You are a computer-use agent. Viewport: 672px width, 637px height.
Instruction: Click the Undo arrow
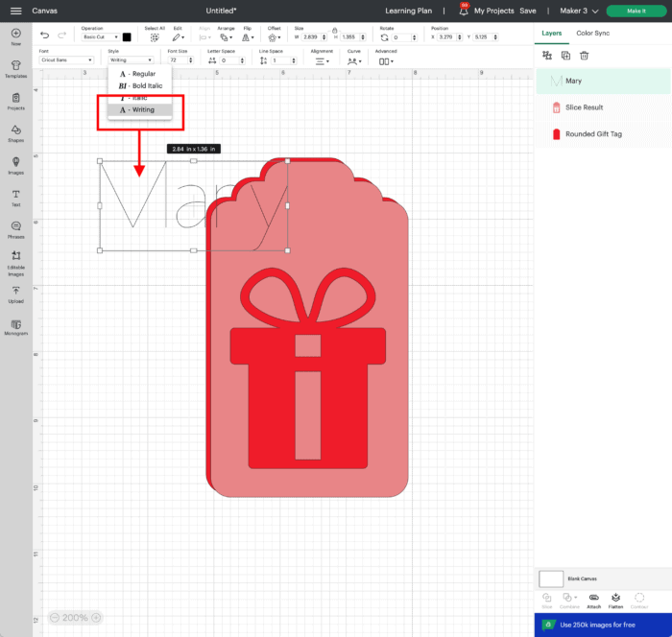pos(44,36)
